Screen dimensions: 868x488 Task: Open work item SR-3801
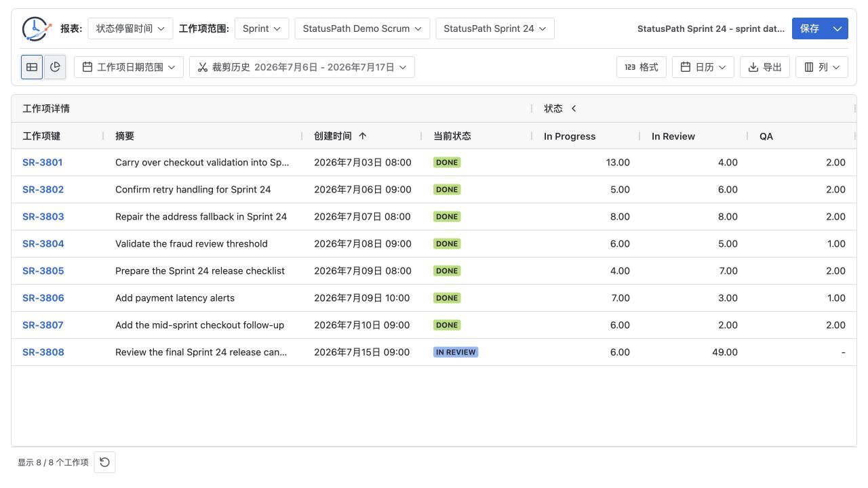43,163
